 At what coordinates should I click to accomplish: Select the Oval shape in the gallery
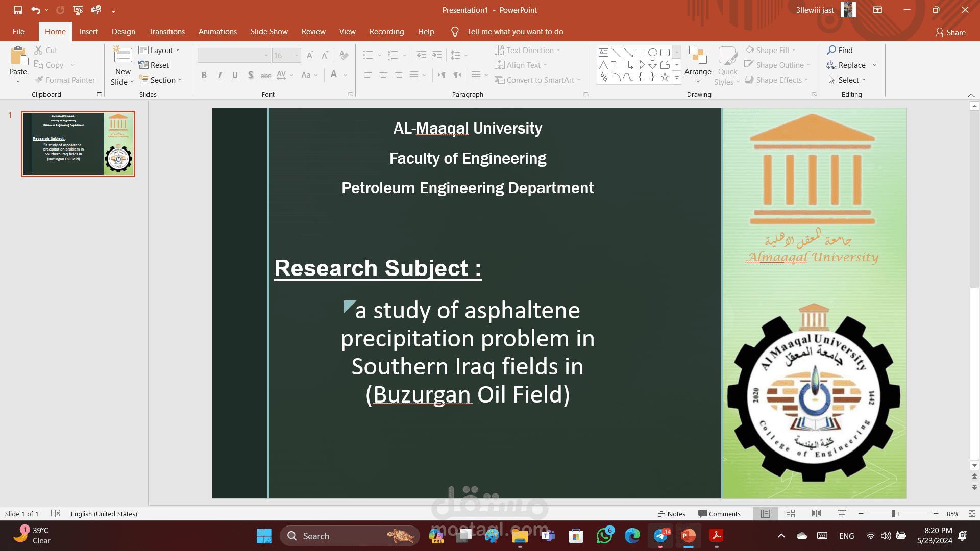653,52
